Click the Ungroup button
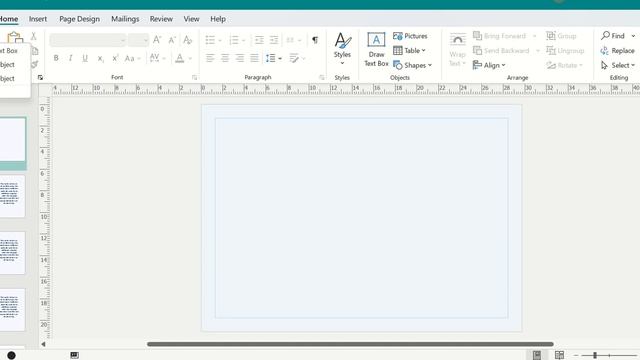Image resolution: width=640 pixels, height=360 pixels. click(565, 51)
